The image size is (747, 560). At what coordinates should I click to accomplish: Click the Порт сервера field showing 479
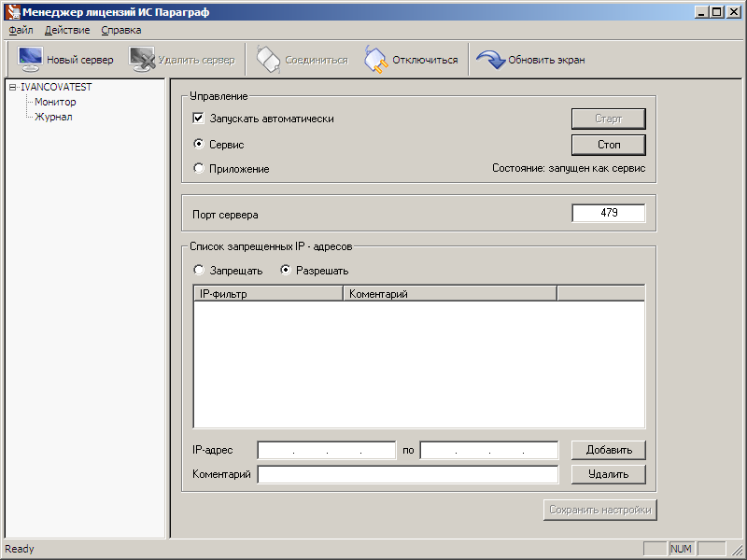coord(608,214)
